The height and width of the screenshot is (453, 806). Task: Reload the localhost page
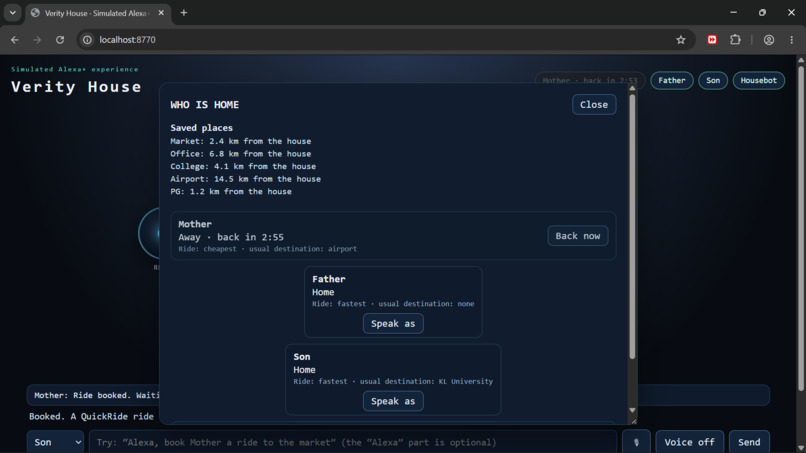tap(60, 40)
